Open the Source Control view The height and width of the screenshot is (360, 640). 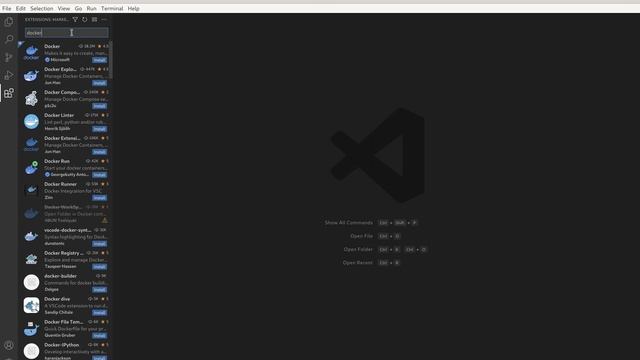click(9, 57)
